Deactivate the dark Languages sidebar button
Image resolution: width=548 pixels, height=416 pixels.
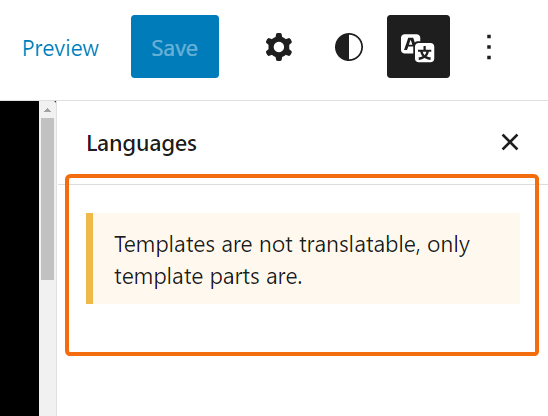418,46
